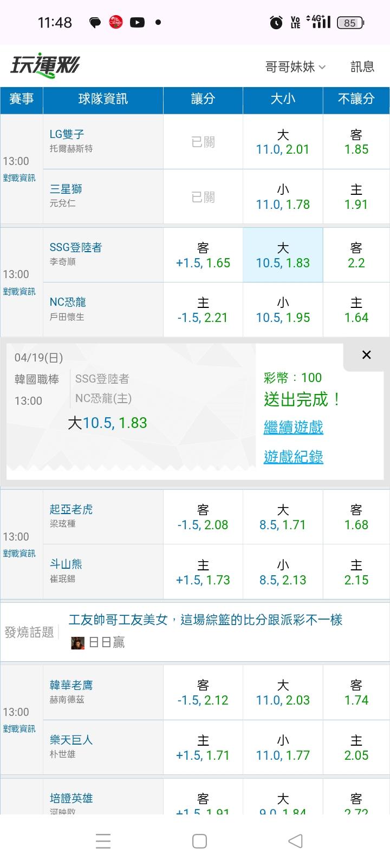The height and width of the screenshot is (868, 390).
Task: Open the 遊戲紀錄 link
Action: coord(293,457)
